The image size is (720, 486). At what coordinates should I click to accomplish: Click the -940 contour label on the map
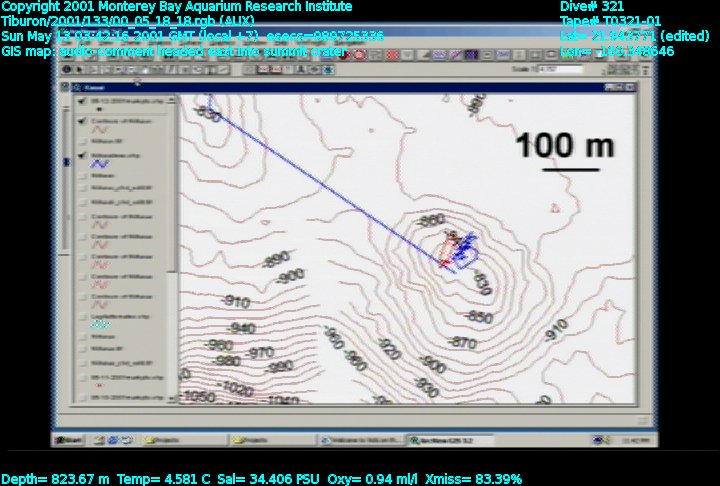[241, 328]
